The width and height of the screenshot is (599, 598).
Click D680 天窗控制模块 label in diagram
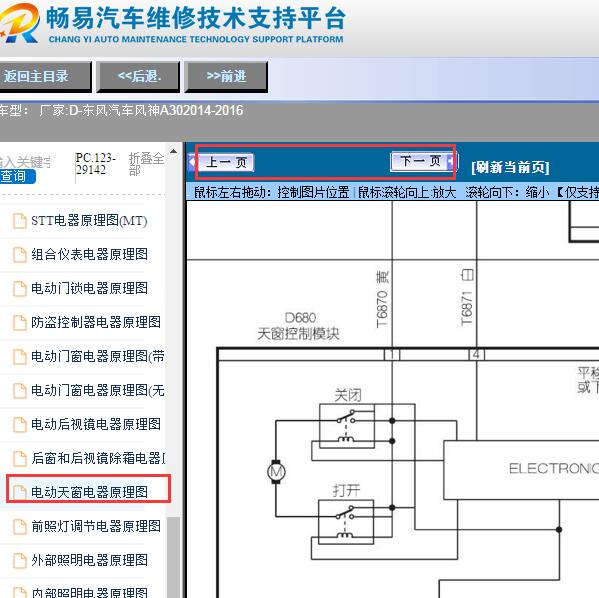tap(298, 326)
